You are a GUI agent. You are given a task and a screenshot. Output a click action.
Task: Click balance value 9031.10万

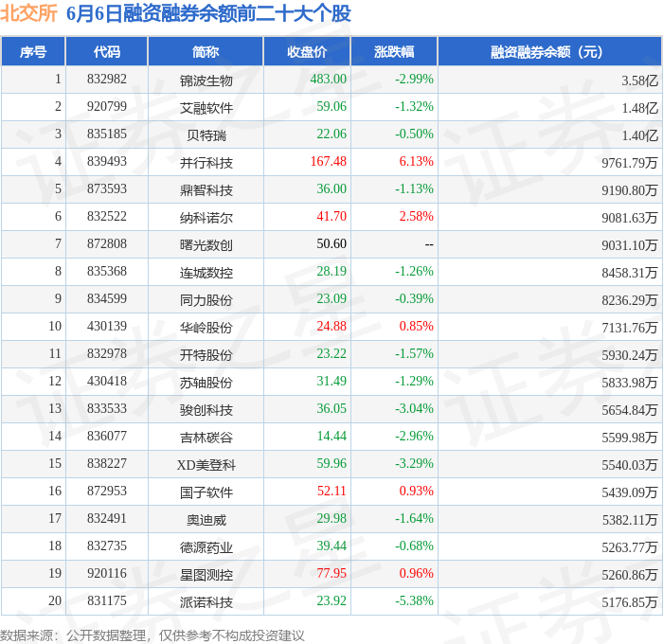coord(630,245)
